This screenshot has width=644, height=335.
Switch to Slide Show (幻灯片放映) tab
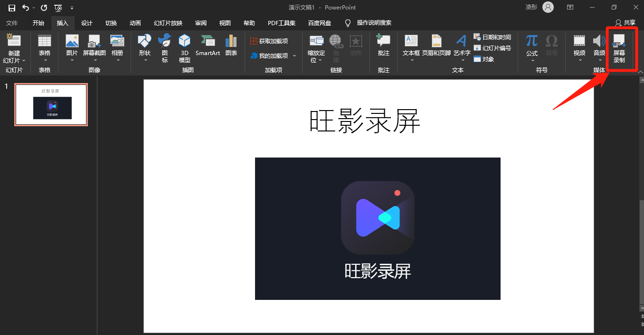tap(168, 23)
